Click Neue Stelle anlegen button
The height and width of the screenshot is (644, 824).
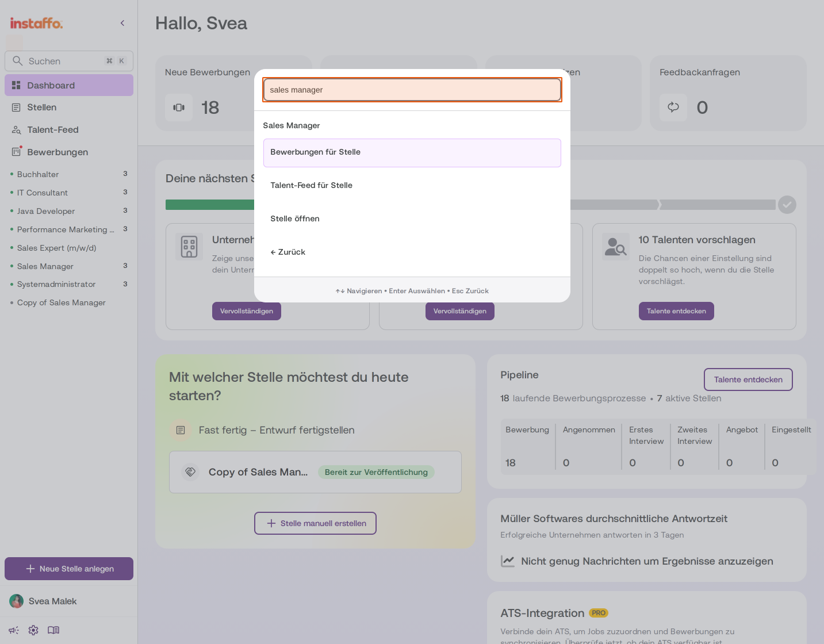tap(69, 569)
